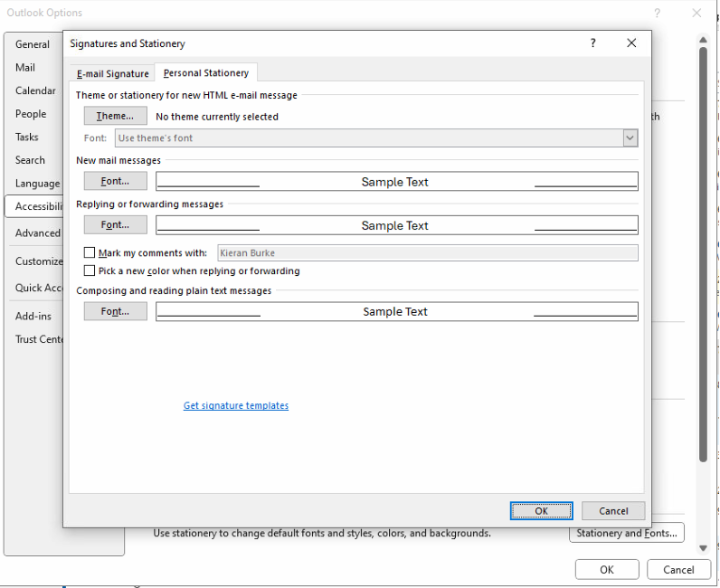This screenshot has width=720, height=588.
Task: Open Font settings for replying or forwarding
Action: coord(115,224)
